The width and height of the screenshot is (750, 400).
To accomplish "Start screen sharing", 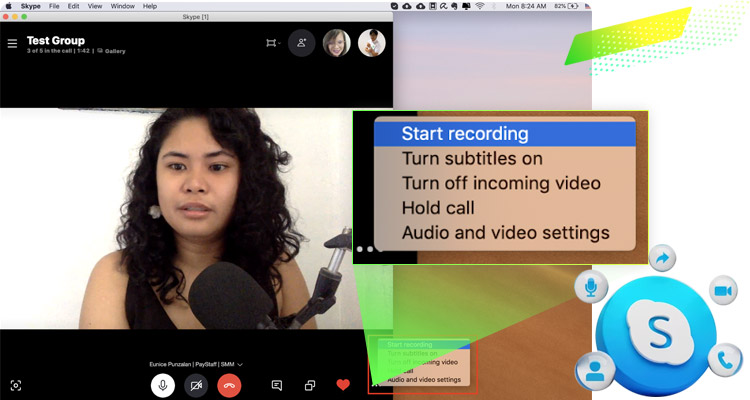I will pyautogui.click(x=310, y=385).
